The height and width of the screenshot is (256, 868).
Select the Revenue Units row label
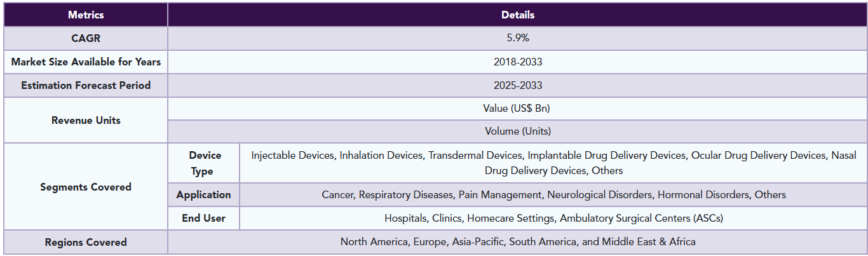point(86,120)
